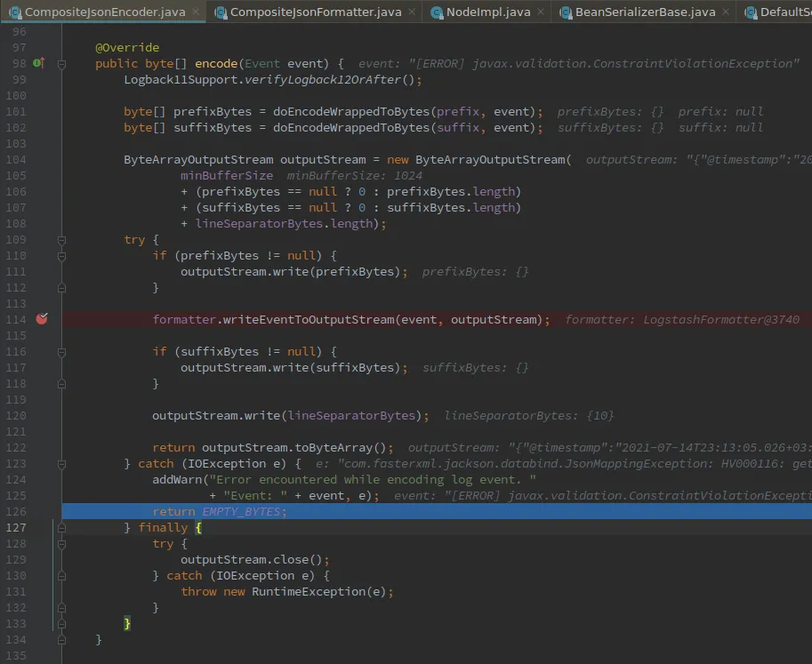Click the finally keyword on line 127

point(163,527)
